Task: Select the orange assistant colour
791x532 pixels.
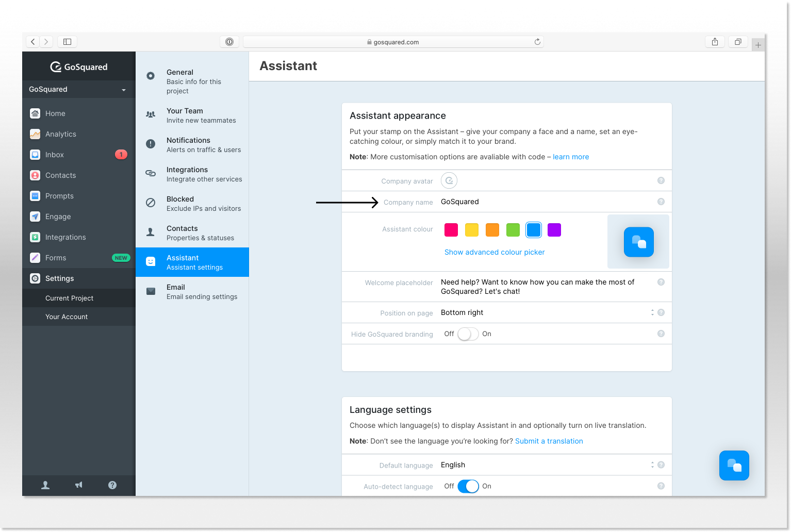Action: pyautogui.click(x=492, y=230)
